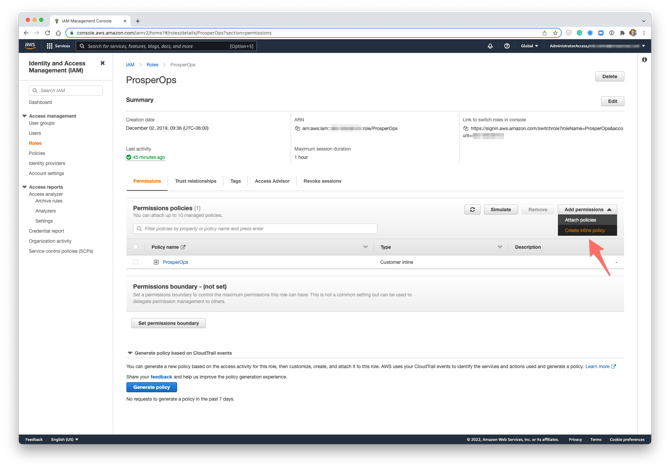Collapse Generate policy based on CloudTrail events
Image resolution: width=670 pixels, height=469 pixels.
click(129, 353)
